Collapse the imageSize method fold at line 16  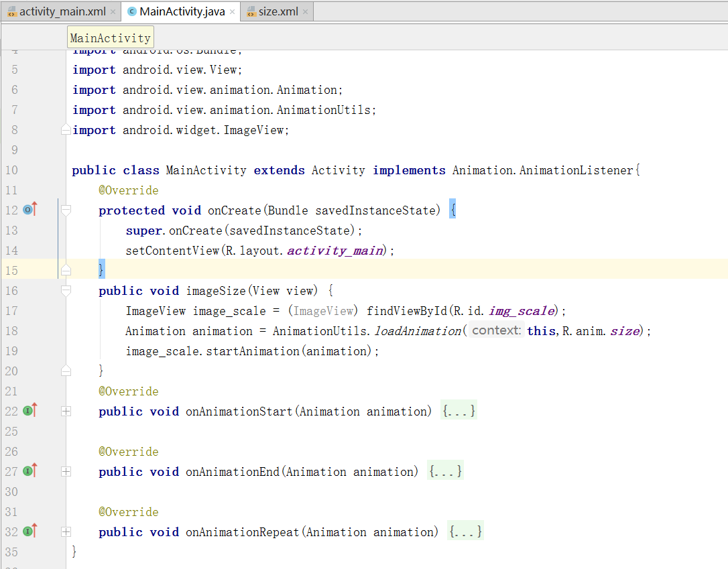coord(66,291)
